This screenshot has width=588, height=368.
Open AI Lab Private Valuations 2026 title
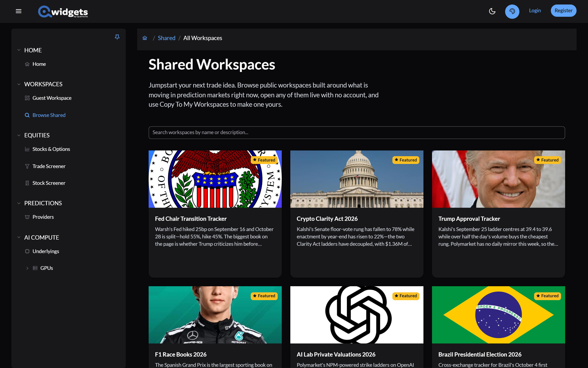coord(336,354)
